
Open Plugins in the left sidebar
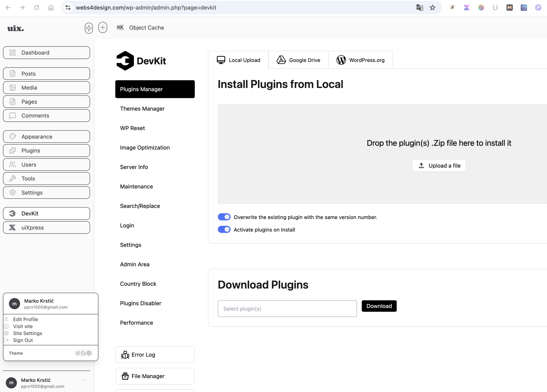[x=47, y=151]
